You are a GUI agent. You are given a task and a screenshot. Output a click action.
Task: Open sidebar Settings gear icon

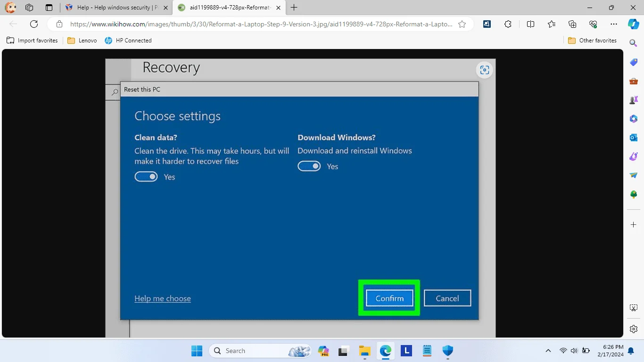tap(634, 329)
